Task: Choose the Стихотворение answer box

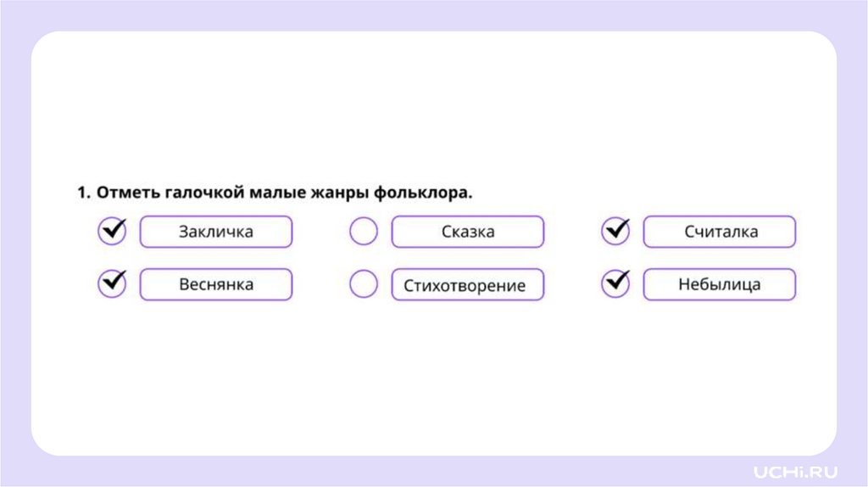Action: point(467,285)
